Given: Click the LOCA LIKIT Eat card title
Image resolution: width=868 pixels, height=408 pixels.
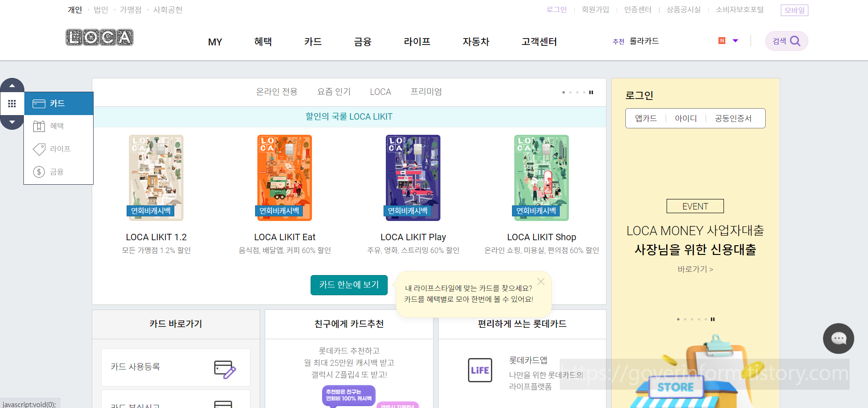Looking at the screenshot, I should click(285, 237).
